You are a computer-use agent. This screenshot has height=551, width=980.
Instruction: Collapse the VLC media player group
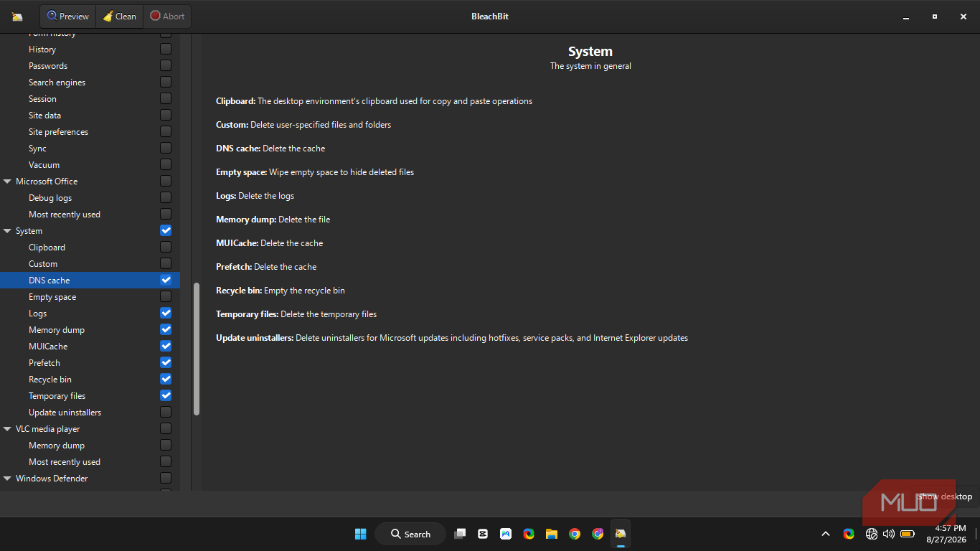7,429
